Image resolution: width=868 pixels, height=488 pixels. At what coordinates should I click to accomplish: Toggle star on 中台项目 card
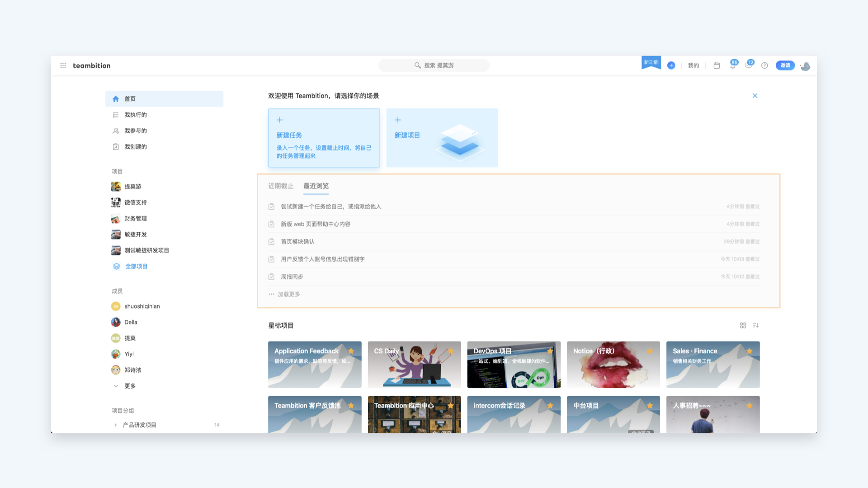pyautogui.click(x=650, y=406)
